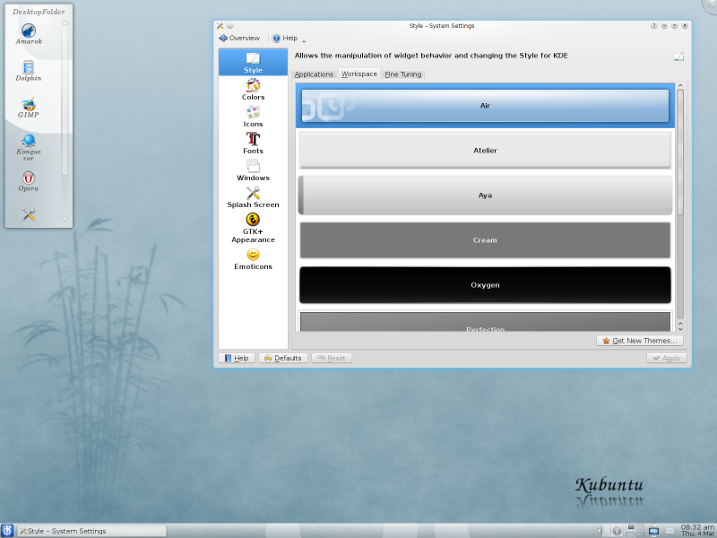Click the Reset button

332,358
